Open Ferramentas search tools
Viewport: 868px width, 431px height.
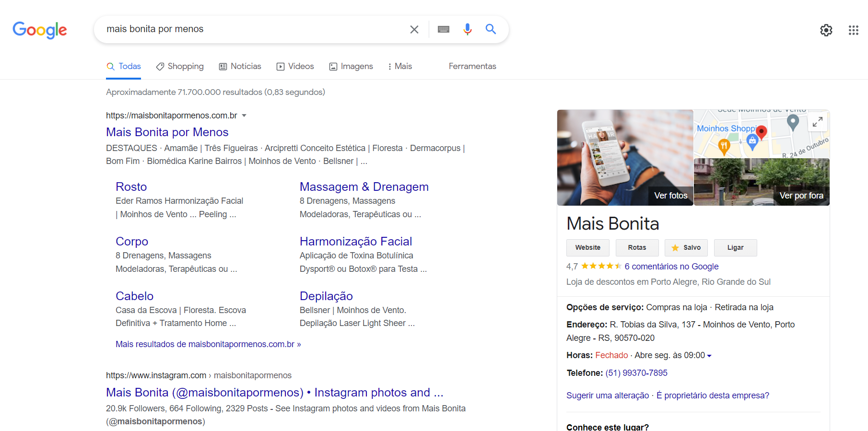pos(472,66)
